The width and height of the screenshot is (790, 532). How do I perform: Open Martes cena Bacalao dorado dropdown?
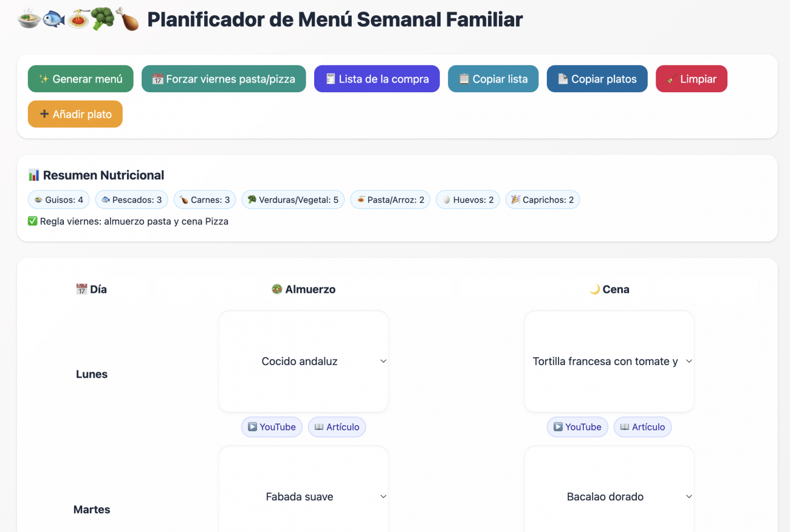pos(609,497)
